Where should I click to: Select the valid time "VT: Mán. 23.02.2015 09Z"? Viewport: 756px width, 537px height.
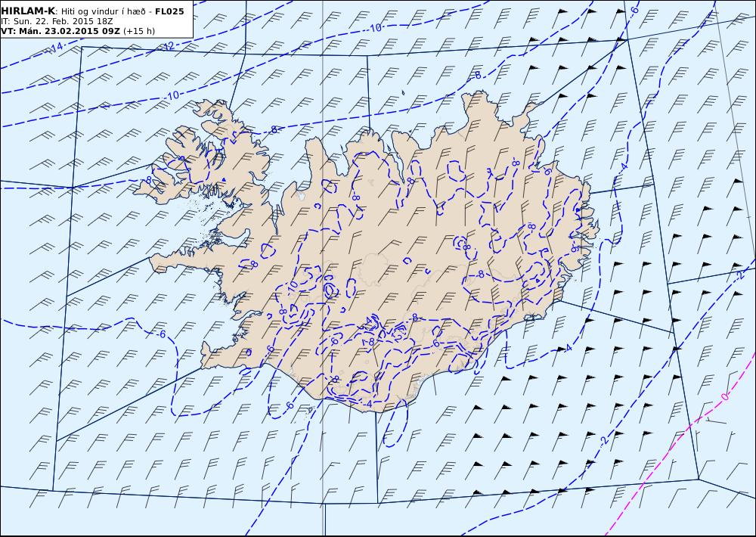click(x=60, y=31)
